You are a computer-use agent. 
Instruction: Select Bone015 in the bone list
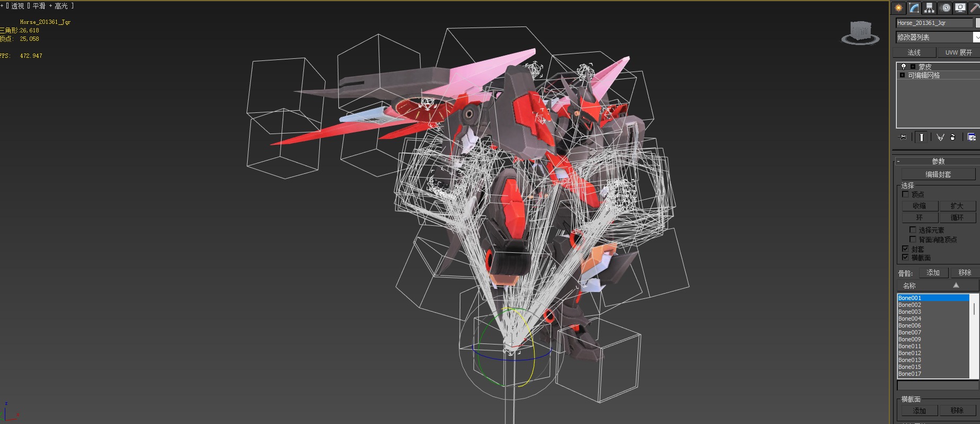pyautogui.click(x=933, y=367)
